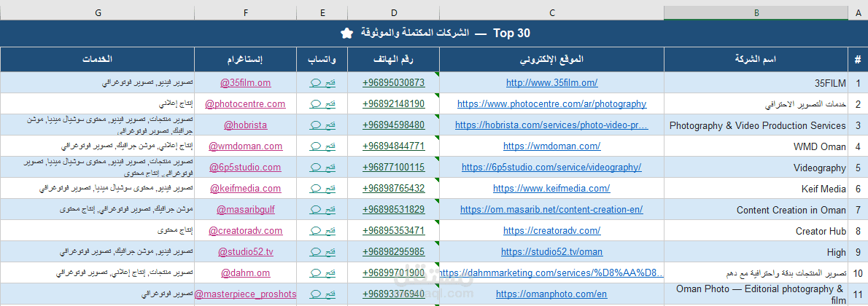This screenshot has width=868, height=306.
Task: Select the Keif Media company name cell
Action: [x=756, y=188]
